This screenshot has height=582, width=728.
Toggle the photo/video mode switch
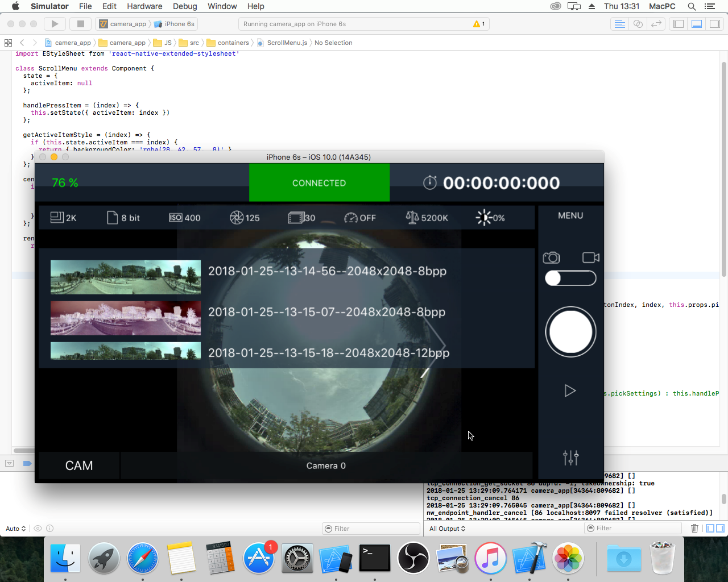570,278
